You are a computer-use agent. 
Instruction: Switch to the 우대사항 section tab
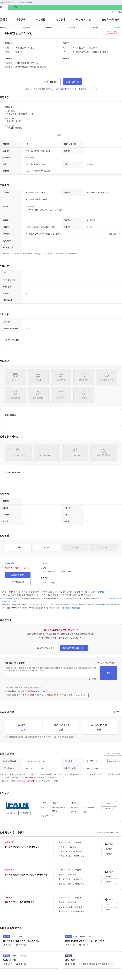pyautogui.click(x=49, y=27)
